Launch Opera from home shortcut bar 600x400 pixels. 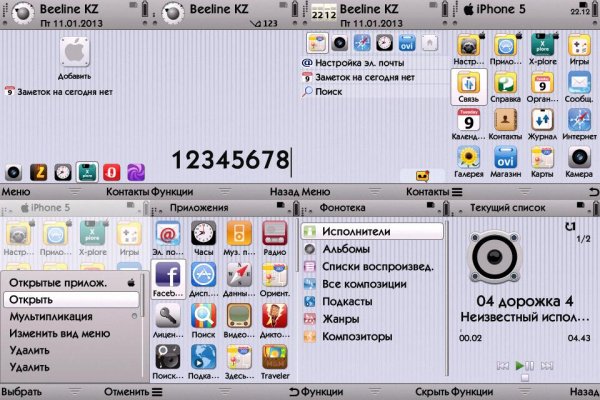[111, 173]
